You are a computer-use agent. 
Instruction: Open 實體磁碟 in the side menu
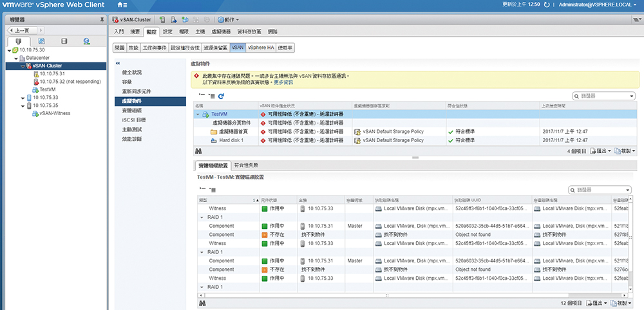[x=132, y=111]
